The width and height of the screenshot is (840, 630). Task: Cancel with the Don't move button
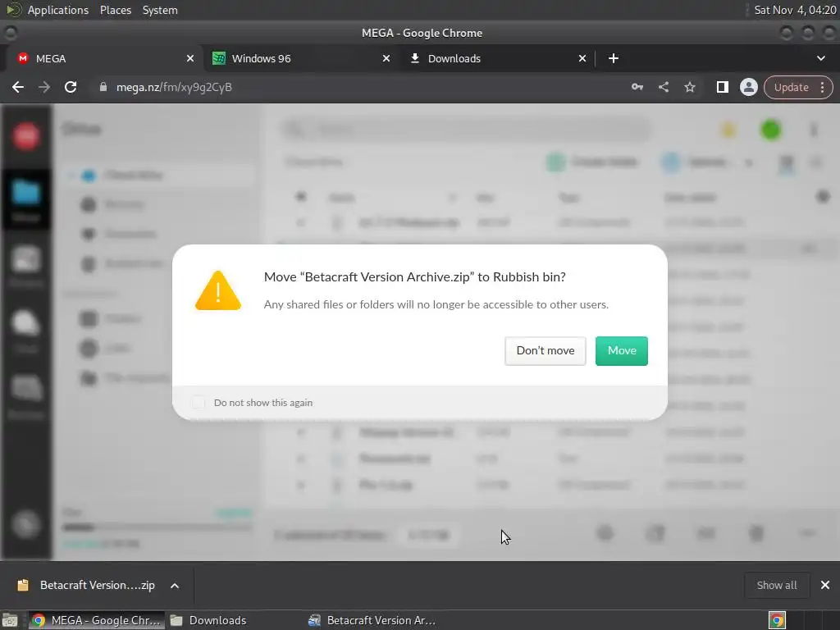coord(546,351)
